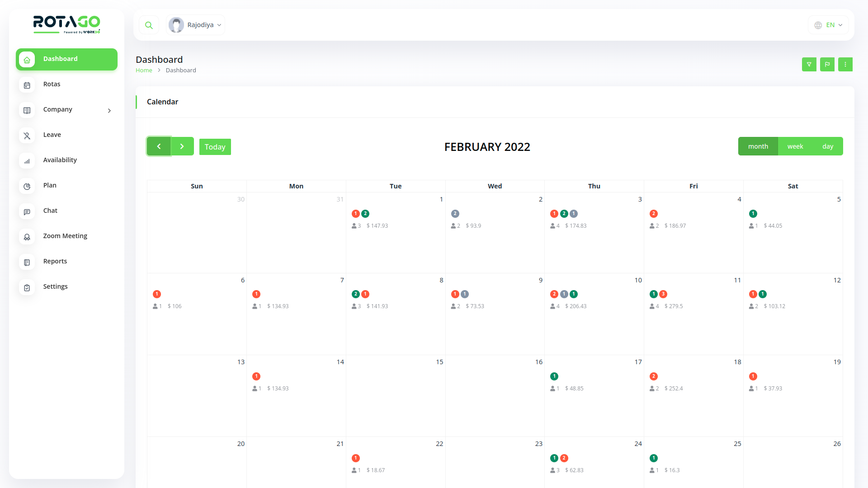
Task: Open the Rotas section from sidebar
Action: tap(52, 84)
